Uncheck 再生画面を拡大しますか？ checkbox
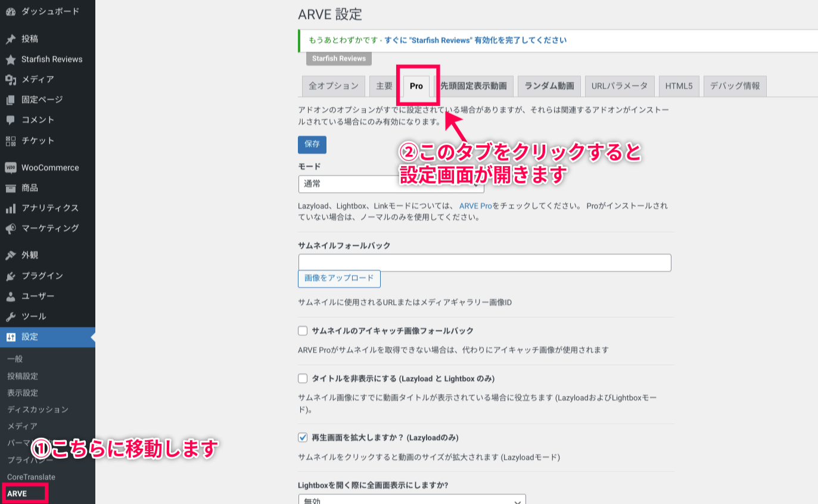Image resolution: width=818 pixels, height=504 pixels. 303,437
